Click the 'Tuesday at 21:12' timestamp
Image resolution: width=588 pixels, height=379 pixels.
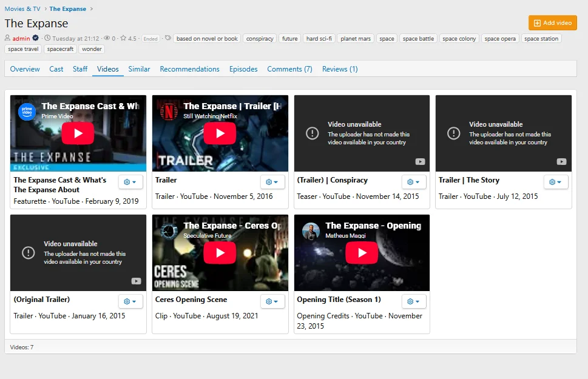coord(76,38)
